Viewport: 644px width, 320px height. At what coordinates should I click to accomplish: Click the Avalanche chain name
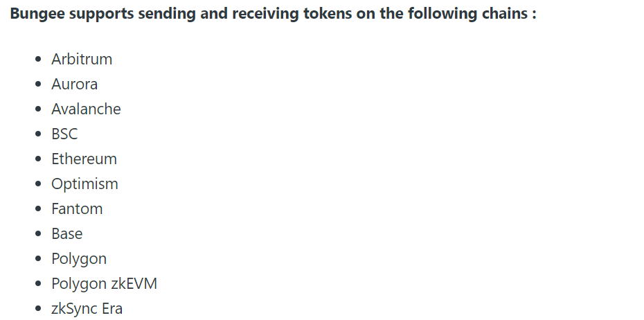pos(86,109)
